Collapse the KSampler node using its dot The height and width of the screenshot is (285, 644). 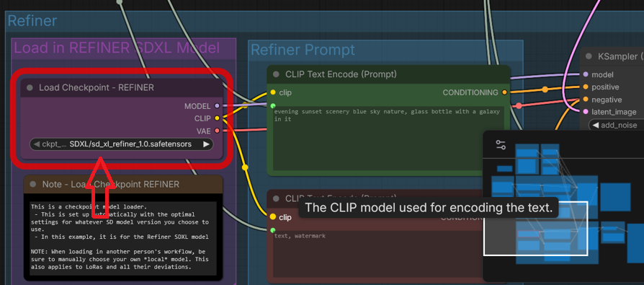point(589,56)
